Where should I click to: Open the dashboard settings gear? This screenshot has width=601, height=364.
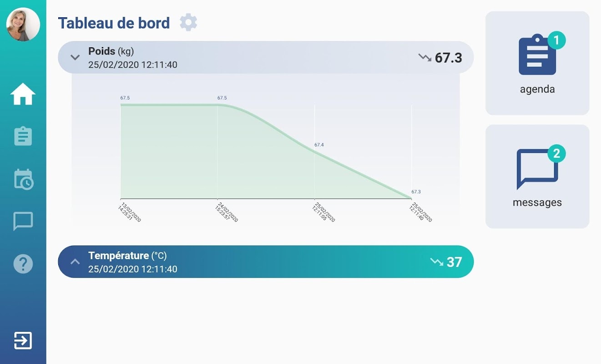188,22
